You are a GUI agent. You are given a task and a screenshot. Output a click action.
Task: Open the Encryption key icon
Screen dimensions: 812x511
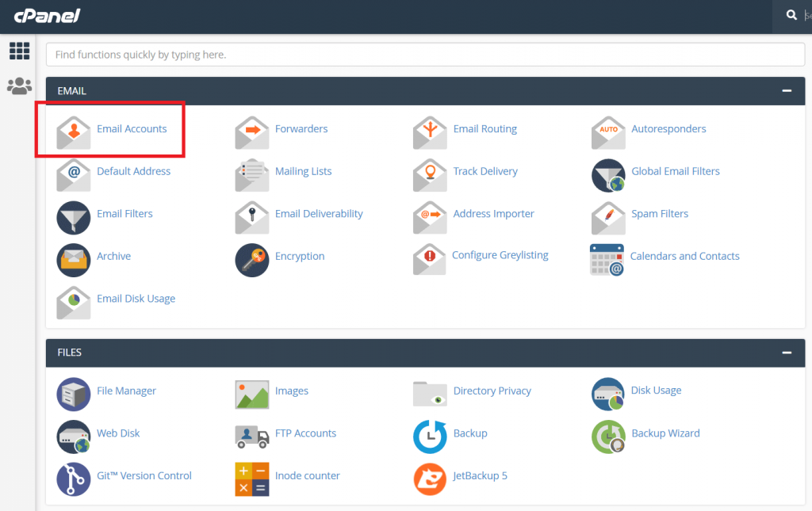(252, 260)
